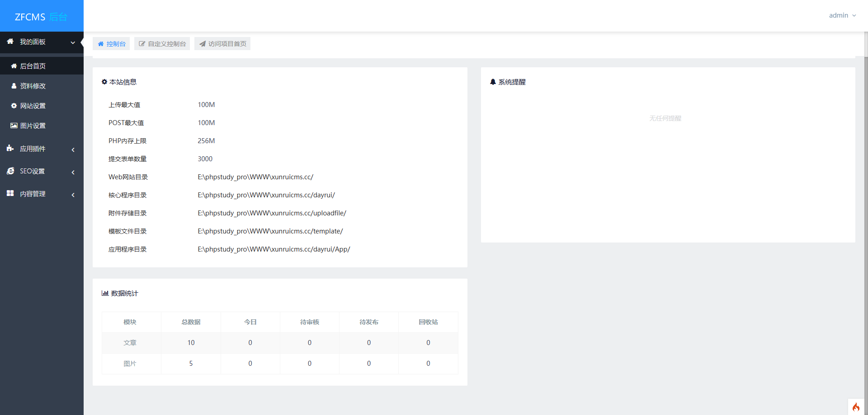This screenshot has width=868, height=415.
Task: Click the home icon beside 我的面板
Action: tap(10, 42)
